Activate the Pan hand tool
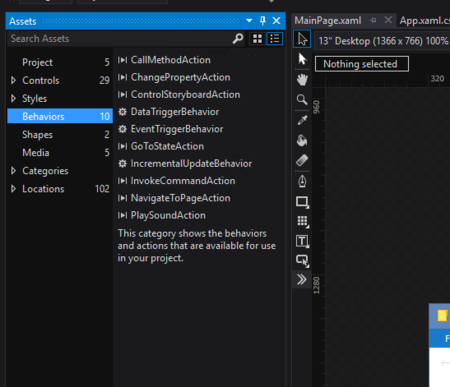 tap(302, 80)
